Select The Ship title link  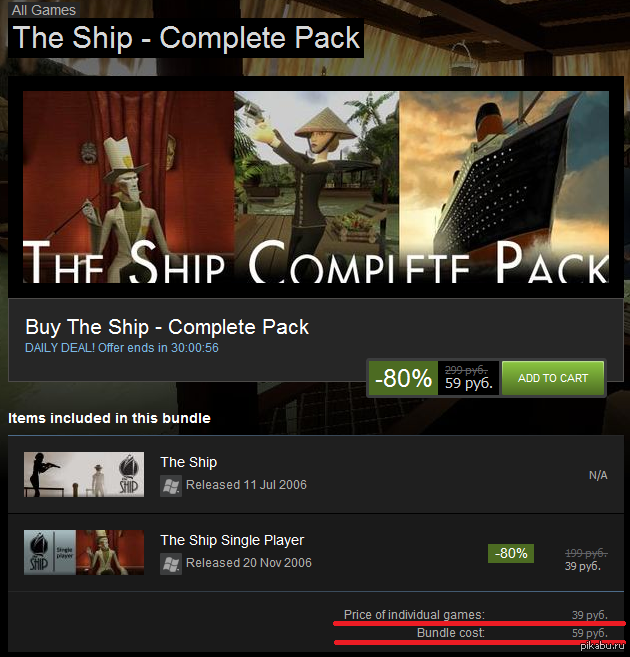(188, 462)
